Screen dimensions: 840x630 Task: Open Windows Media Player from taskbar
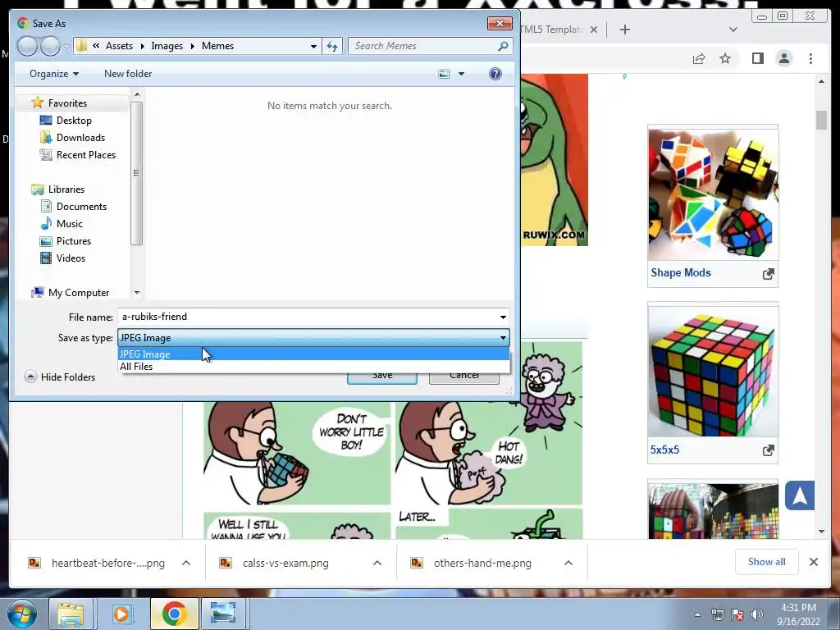(x=122, y=614)
